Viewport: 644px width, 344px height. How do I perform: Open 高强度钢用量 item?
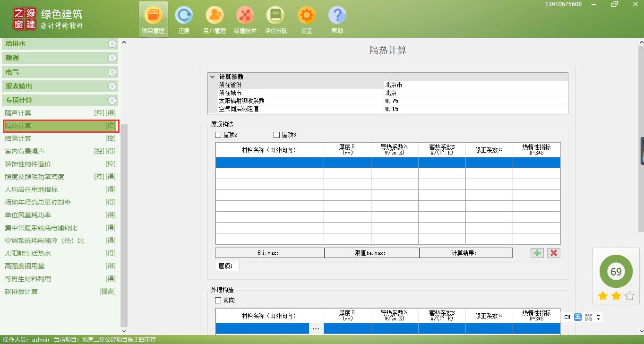click(x=60, y=266)
